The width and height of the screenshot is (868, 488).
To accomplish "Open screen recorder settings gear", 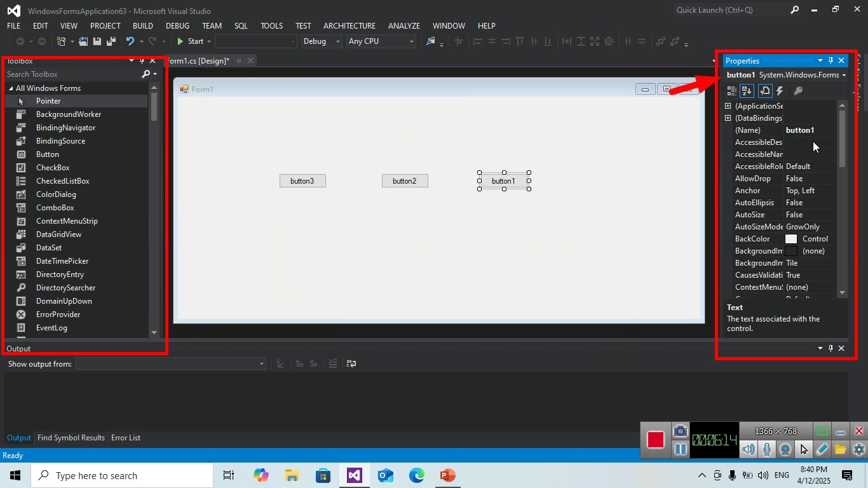I will [x=859, y=449].
